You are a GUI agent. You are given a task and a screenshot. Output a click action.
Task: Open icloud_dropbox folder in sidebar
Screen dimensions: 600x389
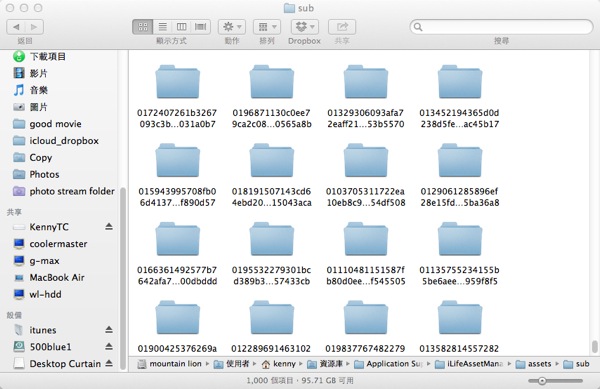[x=63, y=141]
